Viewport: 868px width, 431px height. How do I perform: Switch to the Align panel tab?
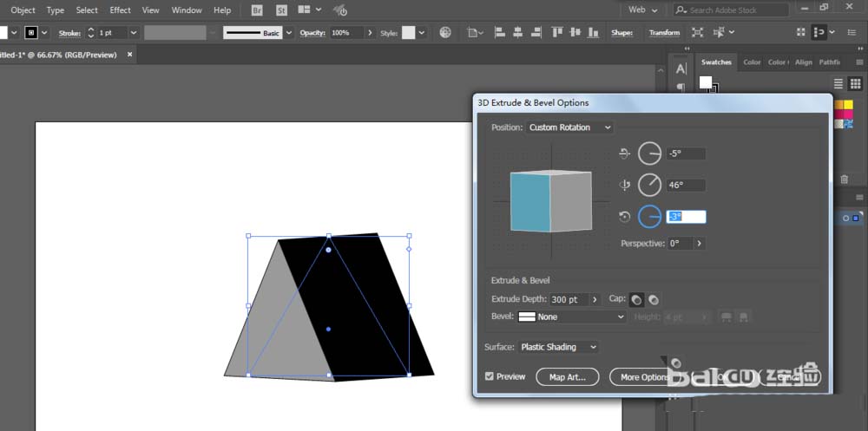(x=803, y=62)
